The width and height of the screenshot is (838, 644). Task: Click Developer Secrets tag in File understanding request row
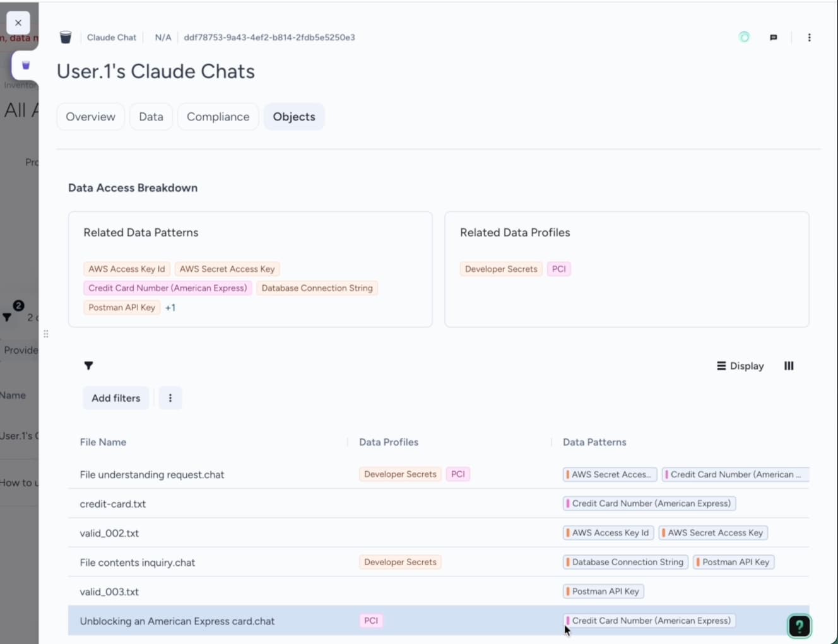[x=400, y=474]
